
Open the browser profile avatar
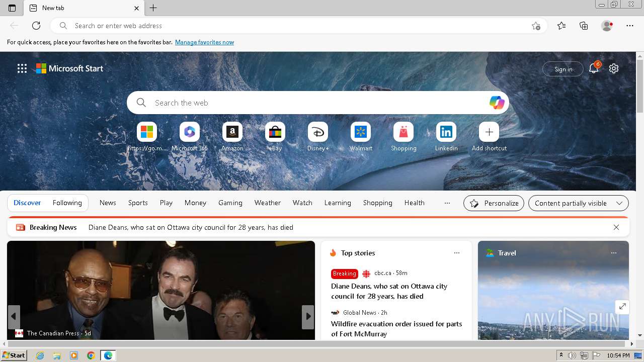[607, 26]
